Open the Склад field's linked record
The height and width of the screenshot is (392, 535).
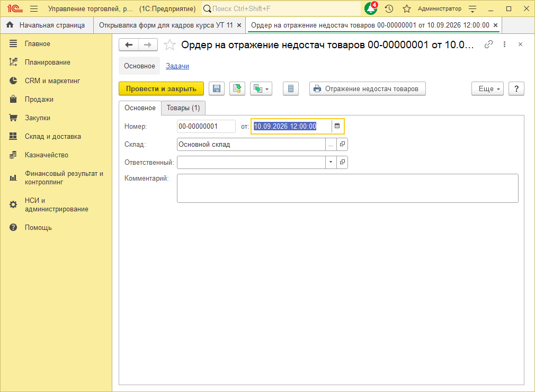[x=342, y=144]
